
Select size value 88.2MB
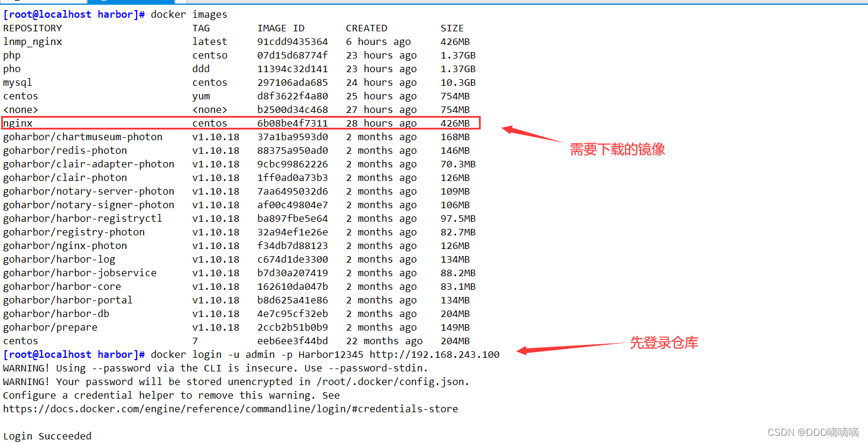coord(458,273)
